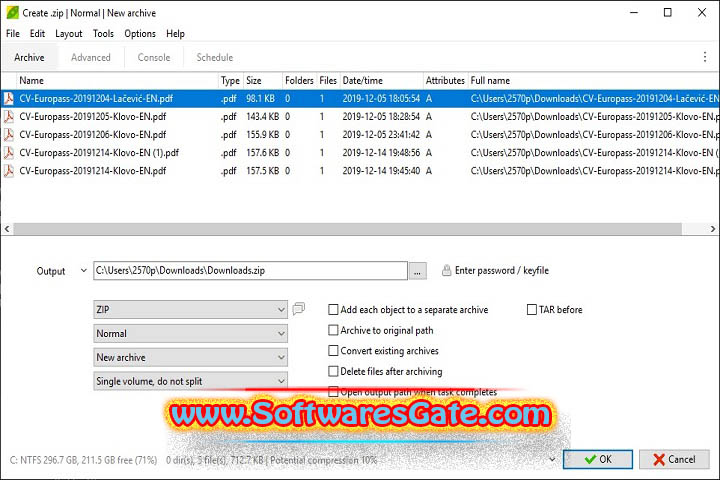This screenshot has width=720, height=480.
Task: Click the Output label
Action: [x=51, y=271]
